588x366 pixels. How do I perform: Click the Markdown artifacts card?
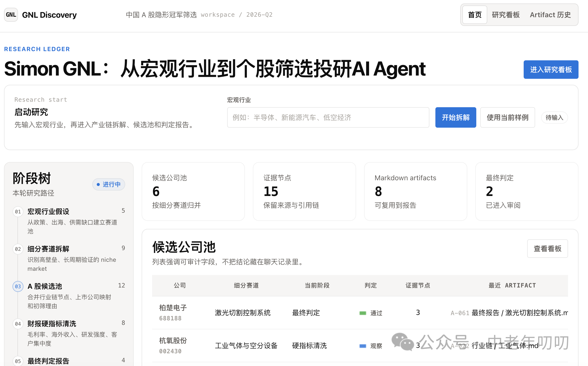pyautogui.click(x=416, y=191)
